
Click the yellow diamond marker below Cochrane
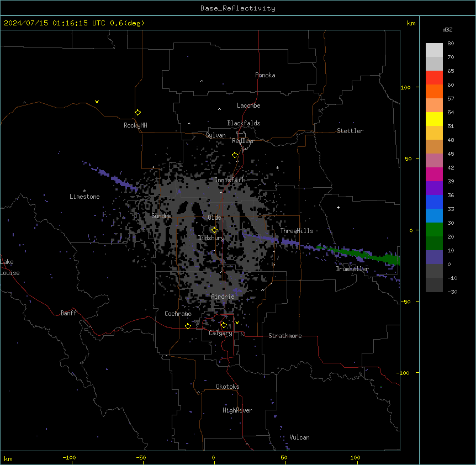click(x=188, y=326)
